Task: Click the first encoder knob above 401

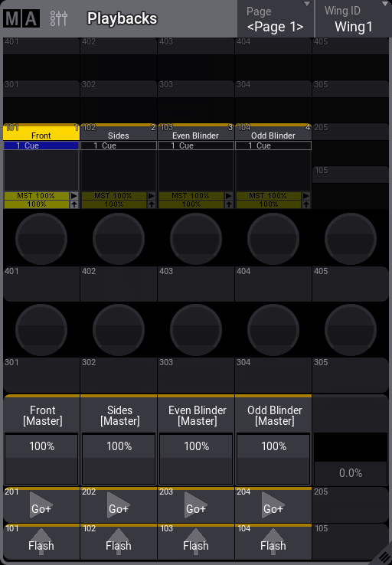Action: coord(41,239)
